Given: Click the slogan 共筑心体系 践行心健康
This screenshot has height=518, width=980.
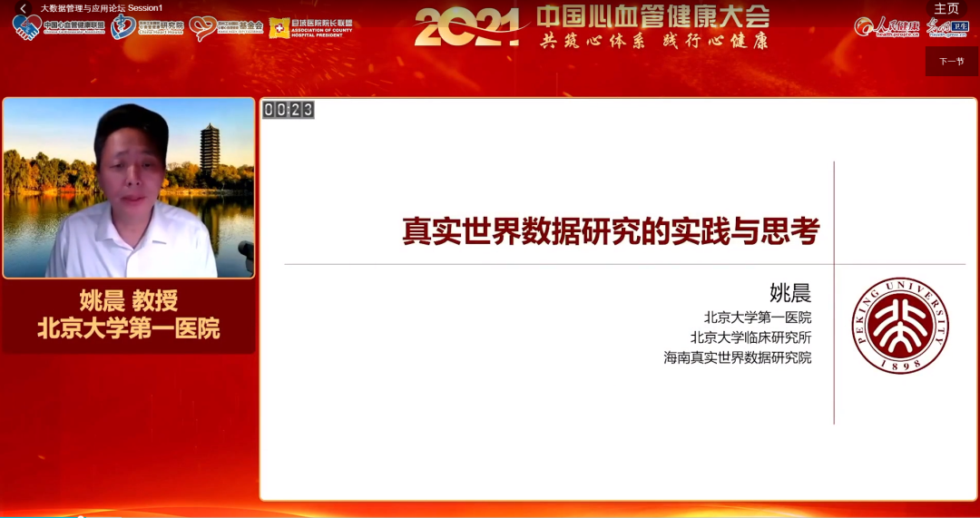Looking at the screenshot, I should click(x=653, y=41).
